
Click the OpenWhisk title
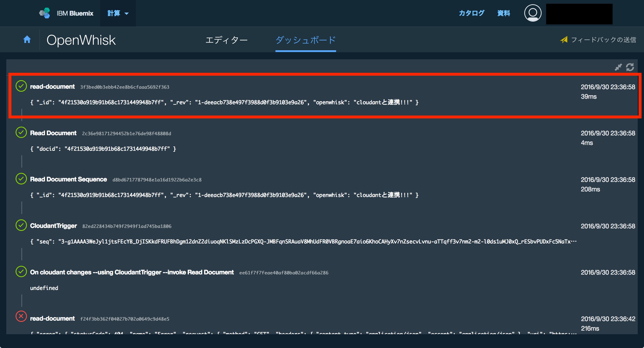point(81,40)
